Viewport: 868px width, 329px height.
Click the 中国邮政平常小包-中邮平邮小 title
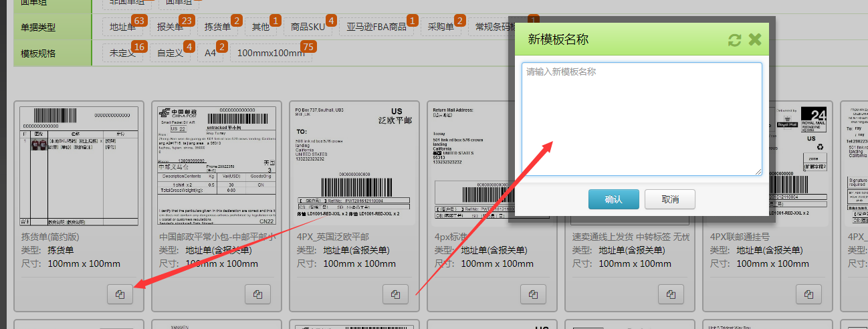coord(217,237)
